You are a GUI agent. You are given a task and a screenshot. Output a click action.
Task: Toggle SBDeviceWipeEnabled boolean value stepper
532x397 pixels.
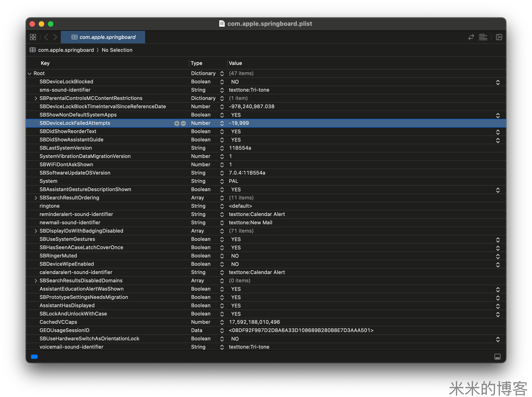(498, 265)
